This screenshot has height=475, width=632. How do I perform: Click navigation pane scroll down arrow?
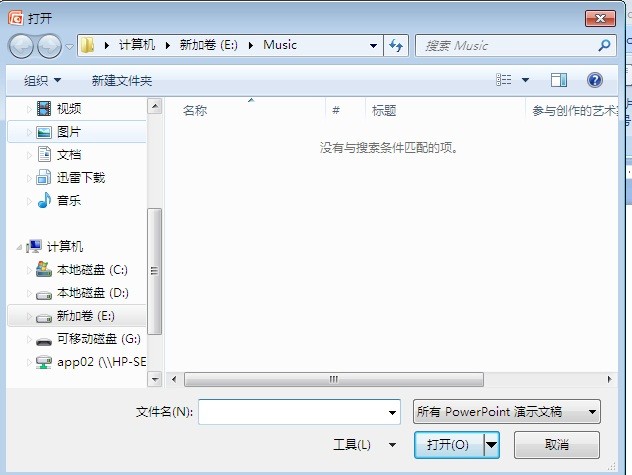pos(155,379)
